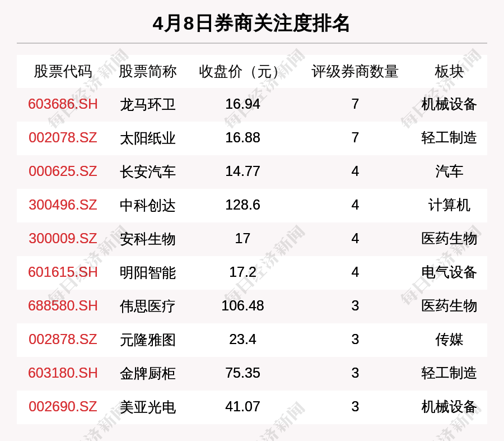Click stock code 002878.SZ
The height and width of the screenshot is (441, 504).
[63, 340]
